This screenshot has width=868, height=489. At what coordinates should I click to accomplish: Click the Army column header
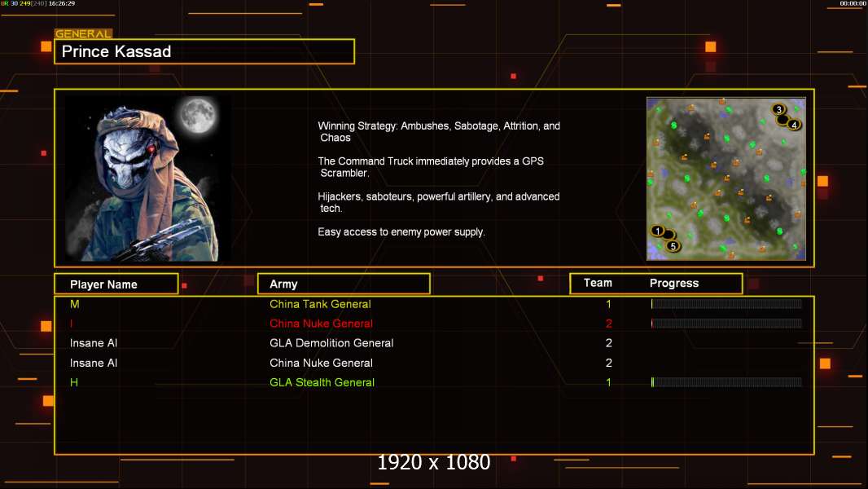tap(344, 284)
